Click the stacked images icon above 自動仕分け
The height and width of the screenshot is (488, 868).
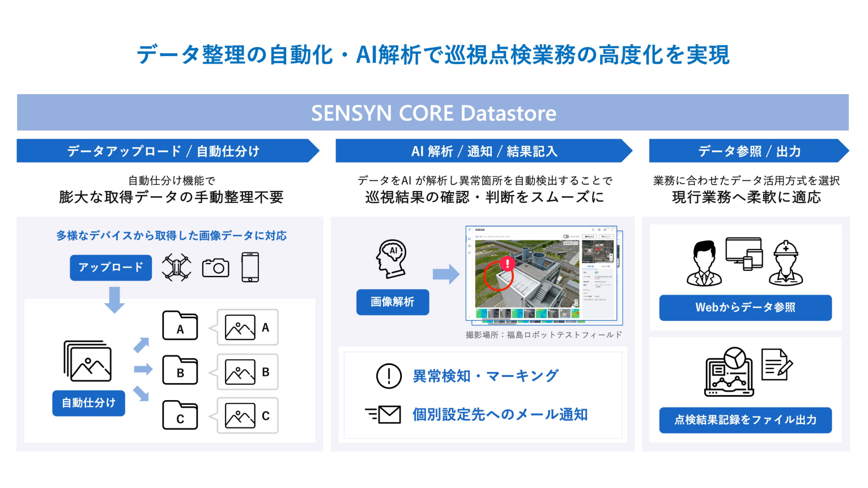(x=88, y=362)
